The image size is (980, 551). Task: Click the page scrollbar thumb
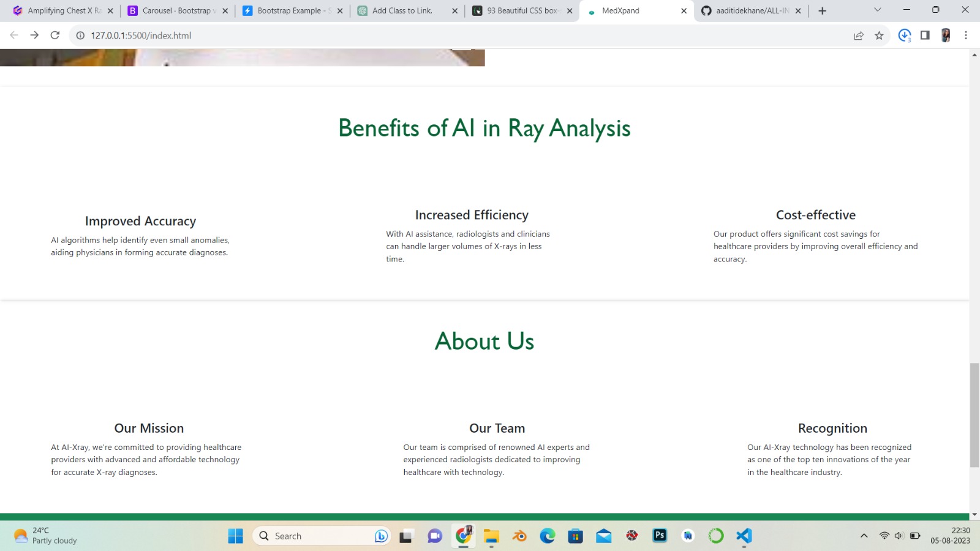point(974,415)
